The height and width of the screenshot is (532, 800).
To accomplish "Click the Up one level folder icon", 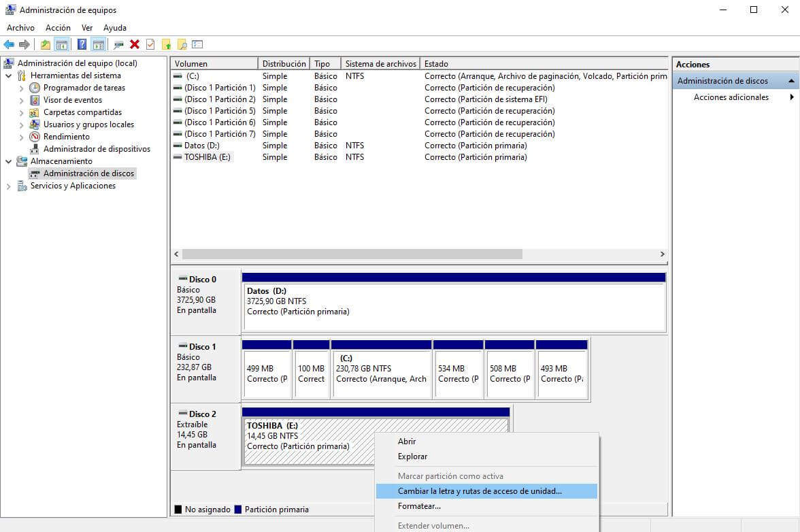I will 46,45.
